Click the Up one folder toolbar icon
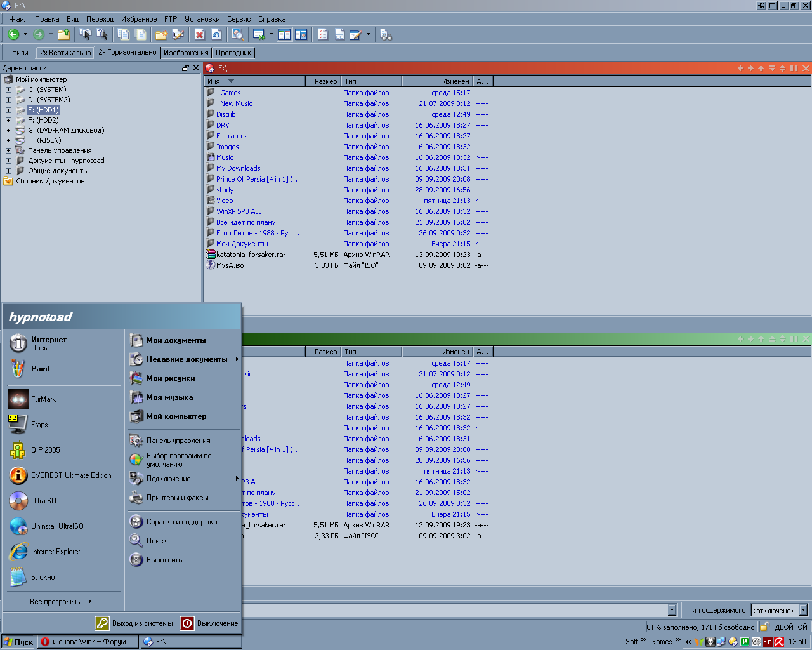The width and height of the screenshot is (812, 650). coord(63,34)
